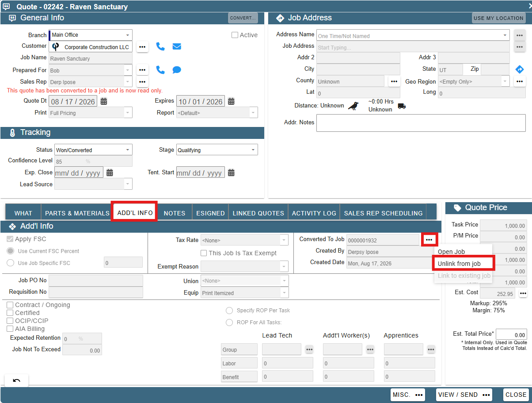The height and width of the screenshot is (403, 532).
Task: Open Apprentices group ellipsis selector
Action: [x=431, y=349]
